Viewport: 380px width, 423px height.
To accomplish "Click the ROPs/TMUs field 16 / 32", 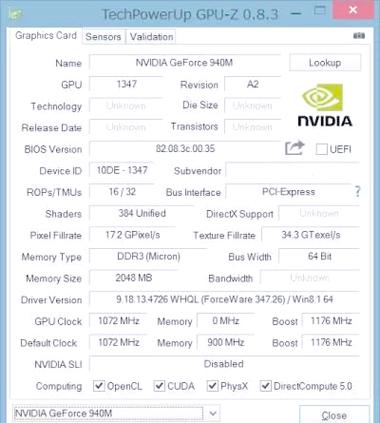I will click(122, 192).
